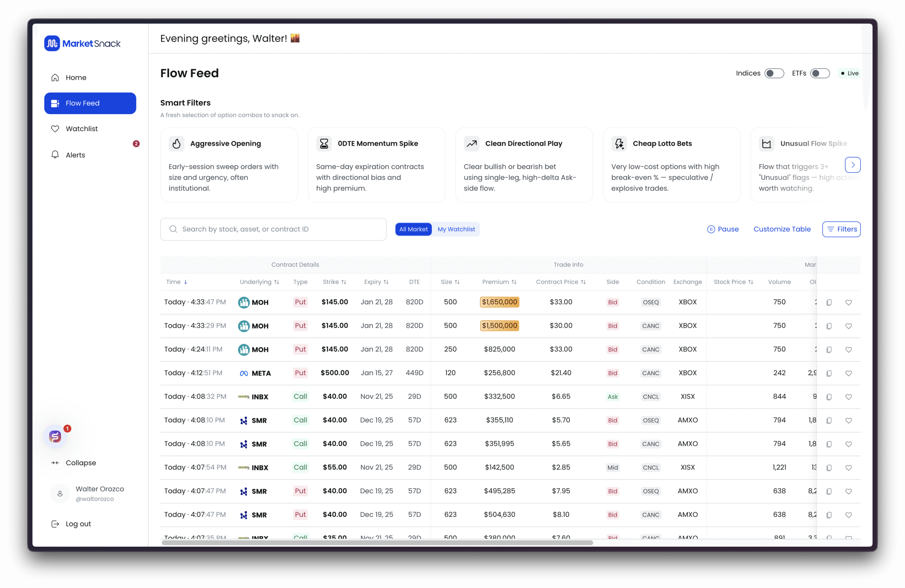
Task: Favorite the first MOH trade heart
Action: click(x=848, y=302)
